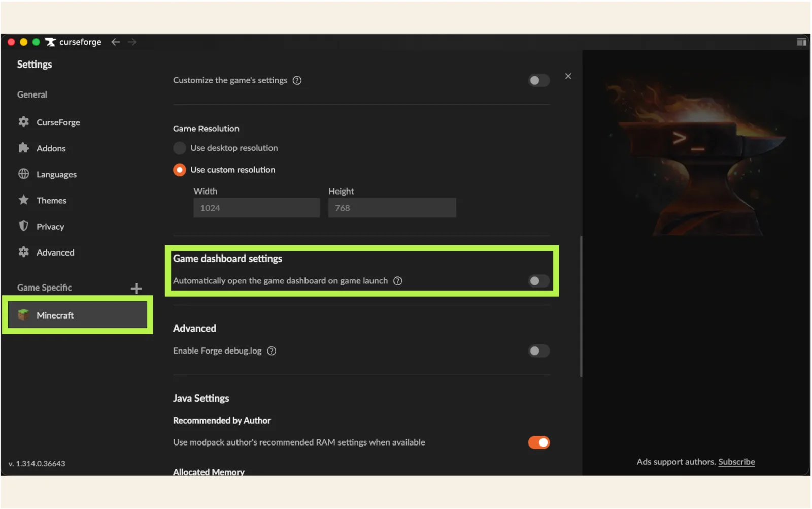The height and width of the screenshot is (509, 812).
Task: Click the Recommended by Author subheading
Action: pyautogui.click(x=222, y=421)
